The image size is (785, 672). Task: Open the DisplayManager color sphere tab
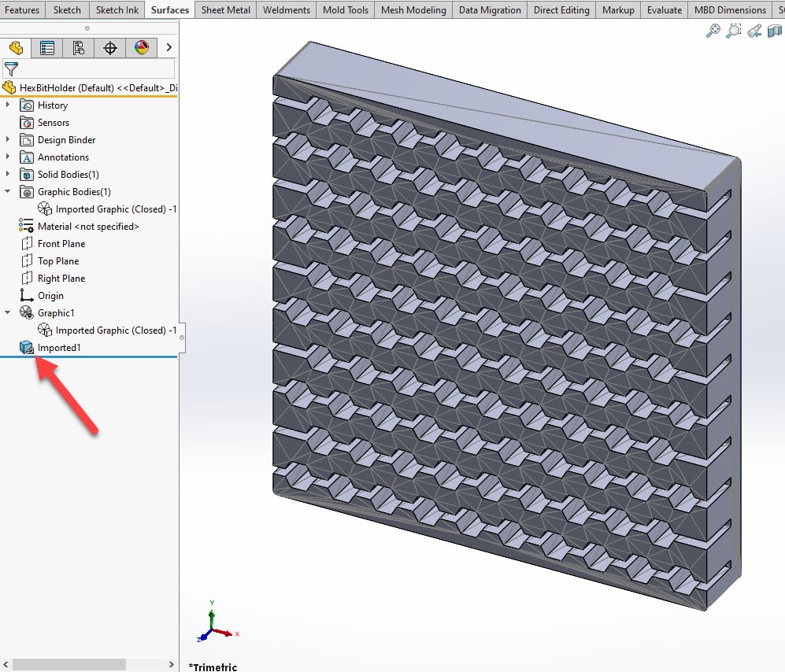(x=142, y=48)
